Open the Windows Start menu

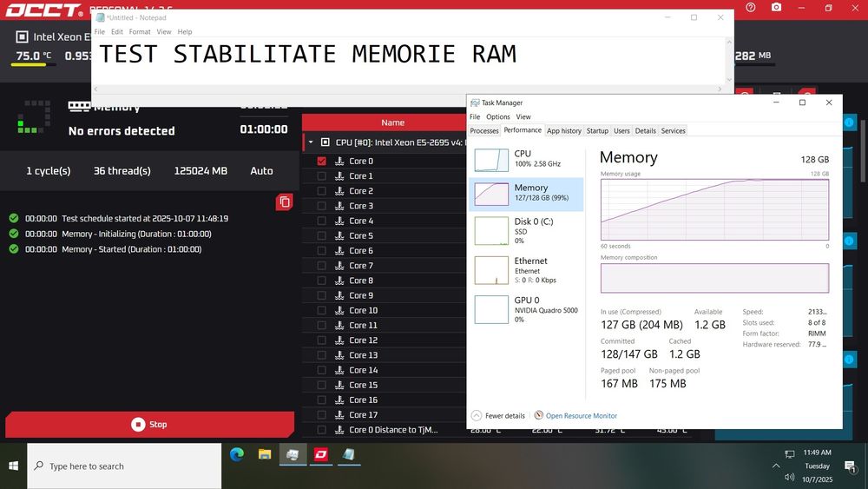coord(13,466)
